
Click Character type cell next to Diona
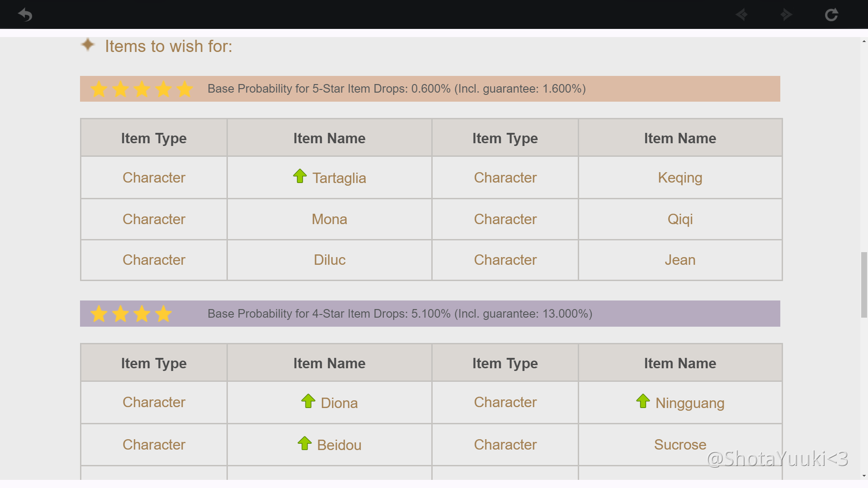tap(154, 402)
